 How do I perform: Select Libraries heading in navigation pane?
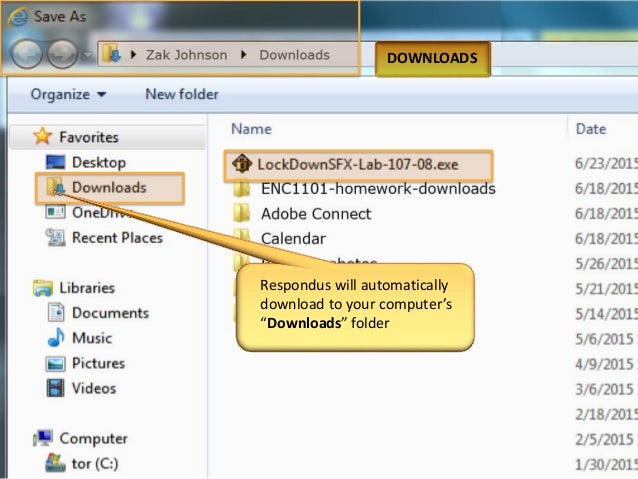[x=87, y=288]
